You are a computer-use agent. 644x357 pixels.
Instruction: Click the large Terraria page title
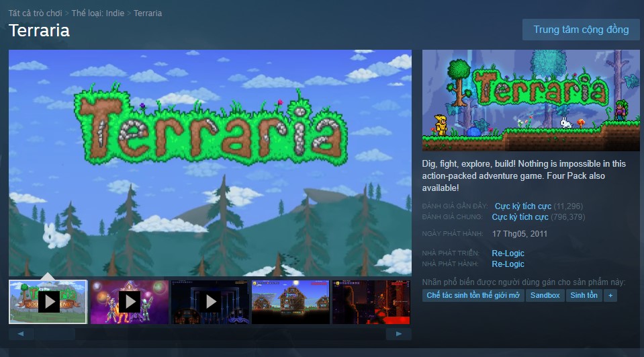39,30
